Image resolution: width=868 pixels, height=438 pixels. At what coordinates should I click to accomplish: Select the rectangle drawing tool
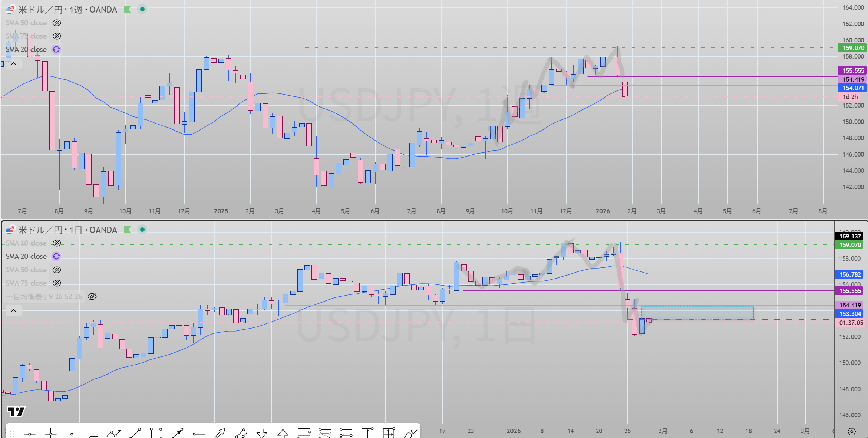(156, 433)
